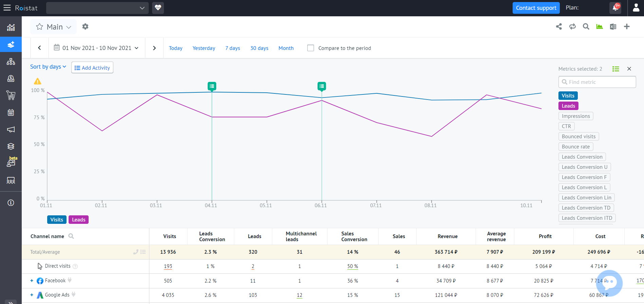644x304 pixels.
Task: Click the plus add report icon
Action: click(627, 26)
